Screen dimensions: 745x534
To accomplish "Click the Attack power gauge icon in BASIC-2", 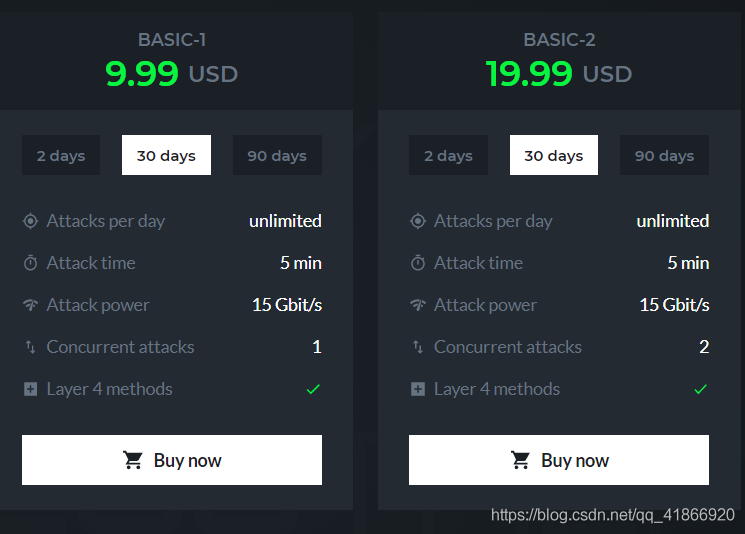I will pos(418,305).
